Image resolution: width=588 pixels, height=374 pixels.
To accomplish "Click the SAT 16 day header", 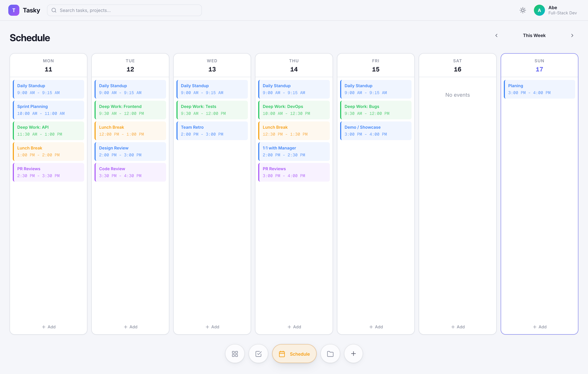I will [x=458, y=66].
